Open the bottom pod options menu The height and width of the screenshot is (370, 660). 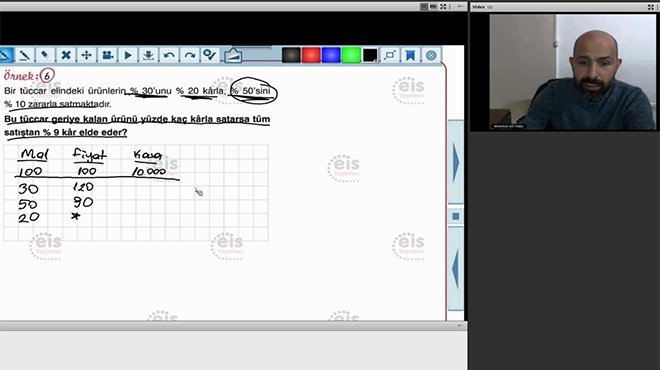(x=460, y=326)
